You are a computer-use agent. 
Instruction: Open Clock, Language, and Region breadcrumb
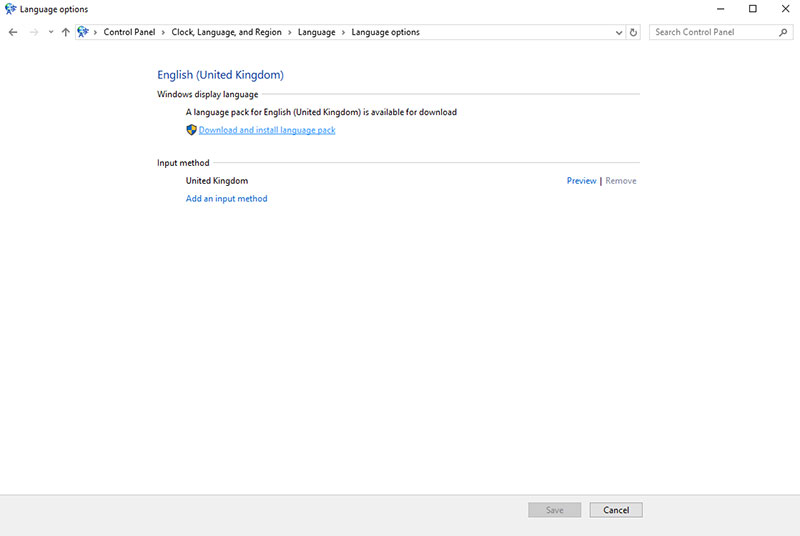(226, 32)
